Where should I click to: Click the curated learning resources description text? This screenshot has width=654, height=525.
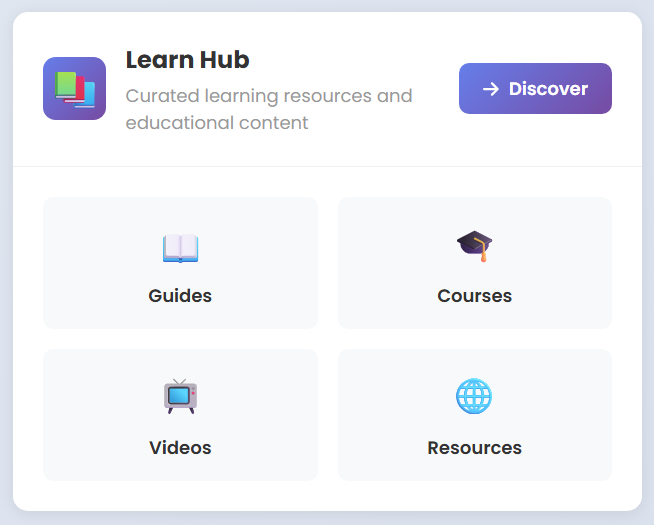tap(269, 109)
